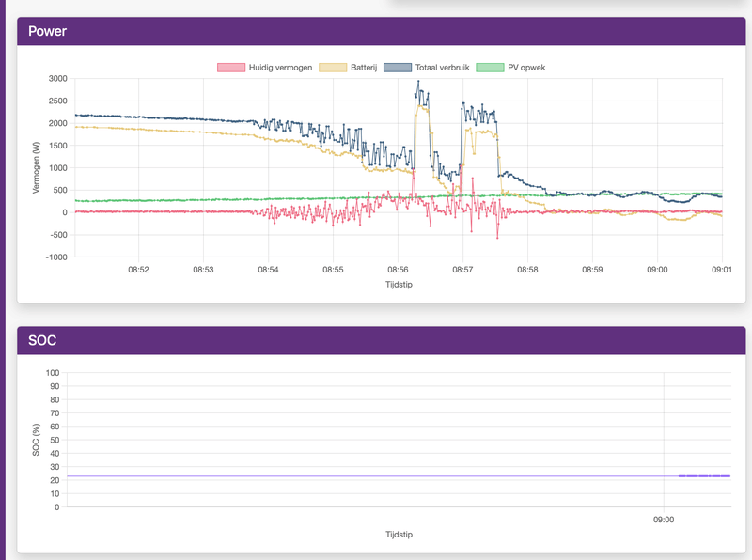Click the 08:52 time label on Power chart
This screenshot has height=560, width=752.
(138, 270)
